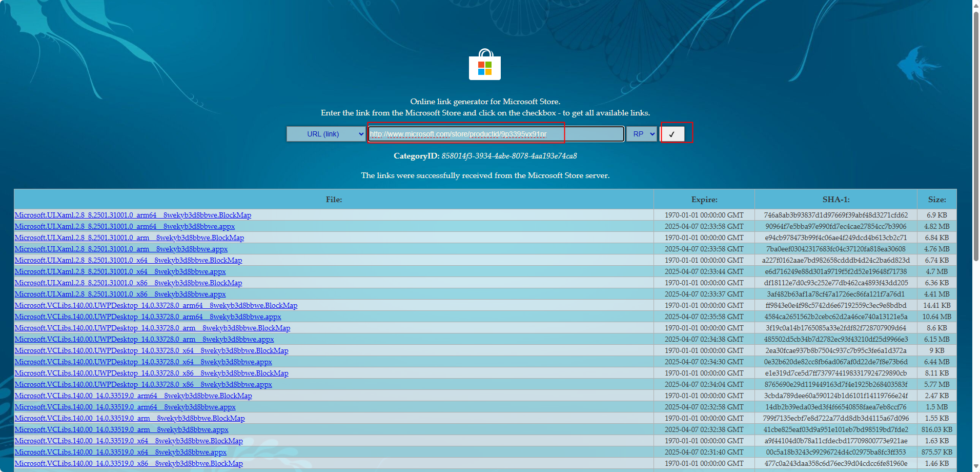
Task: Select SHA-1 hash 90964f7e5bba97e990fd7ec4cae27854cc7b3906
Action: coord(836,226)
